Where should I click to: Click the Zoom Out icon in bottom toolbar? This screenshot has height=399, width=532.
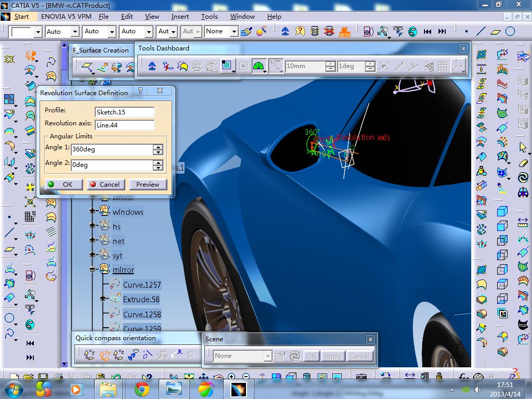246,376
